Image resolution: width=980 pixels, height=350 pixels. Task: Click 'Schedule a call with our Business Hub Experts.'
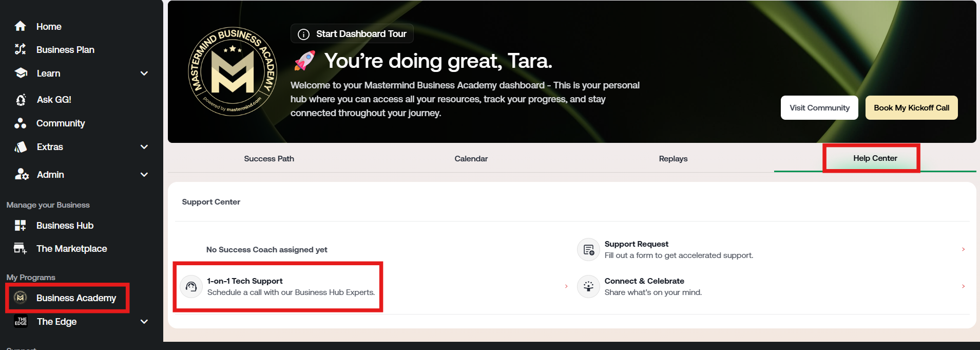pos(291,292)
